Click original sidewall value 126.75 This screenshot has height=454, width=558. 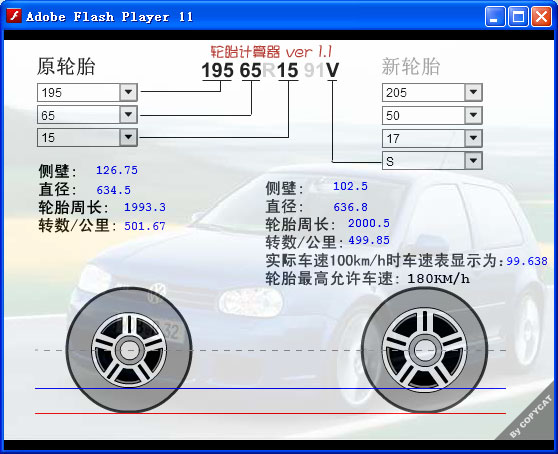pyautogui.click(x=117, y=170)
